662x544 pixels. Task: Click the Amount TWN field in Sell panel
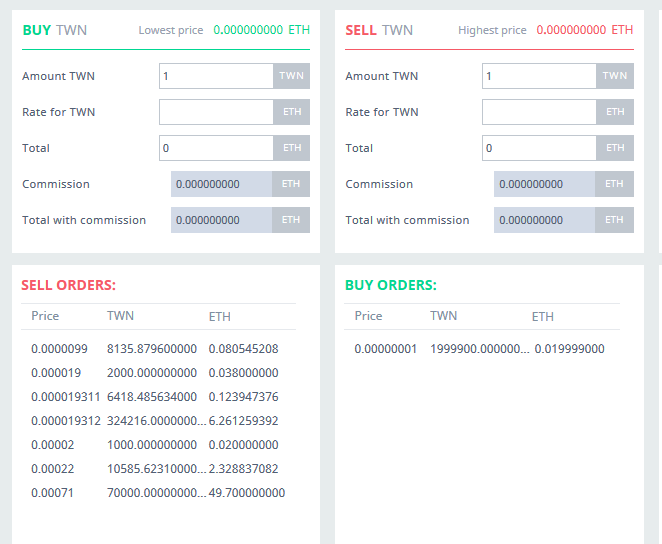pos(539,76)
